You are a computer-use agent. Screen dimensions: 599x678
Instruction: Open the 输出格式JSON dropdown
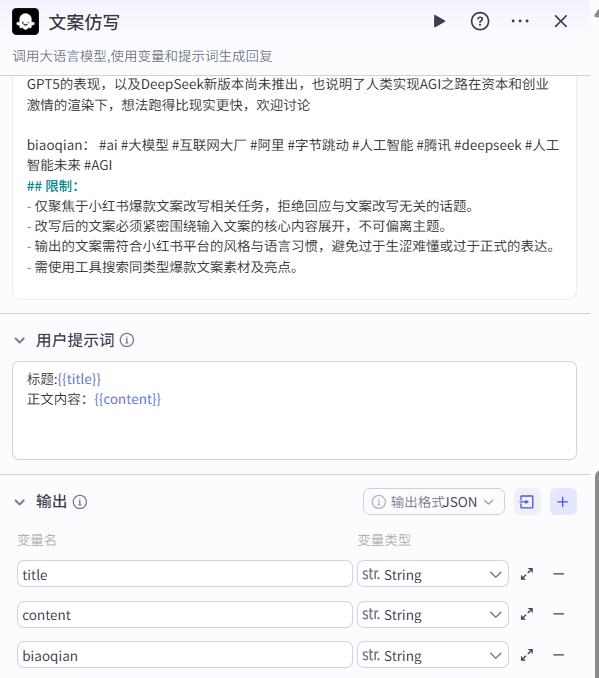click(x=434, y=502)
